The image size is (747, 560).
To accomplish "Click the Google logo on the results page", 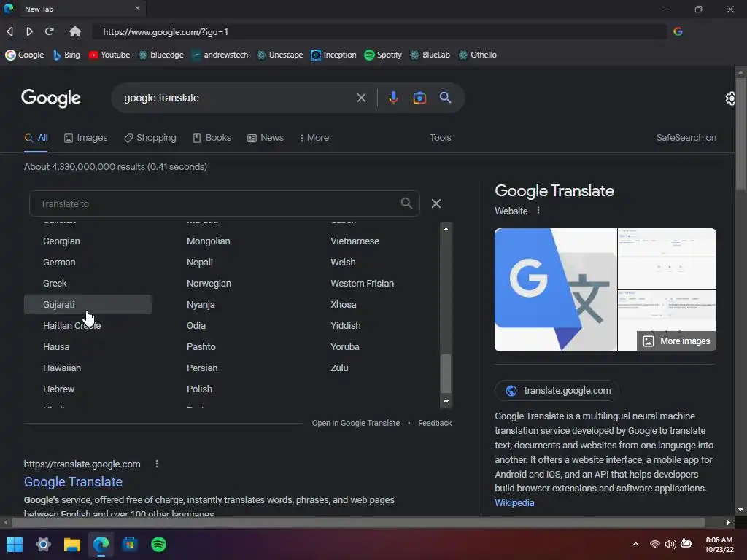I will click(51, 98).
